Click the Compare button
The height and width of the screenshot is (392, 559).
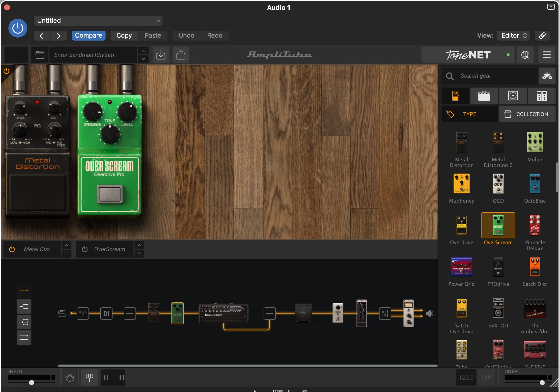tap(88, 36)
